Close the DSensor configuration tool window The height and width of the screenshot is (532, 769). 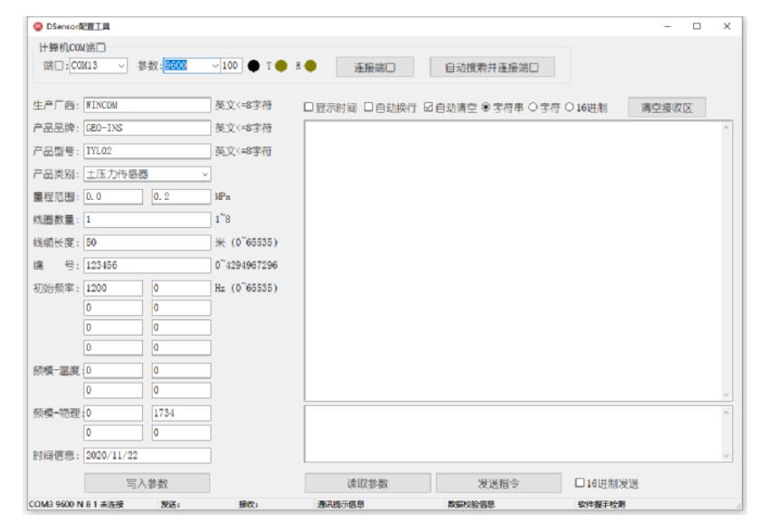(x=726, y=26)
